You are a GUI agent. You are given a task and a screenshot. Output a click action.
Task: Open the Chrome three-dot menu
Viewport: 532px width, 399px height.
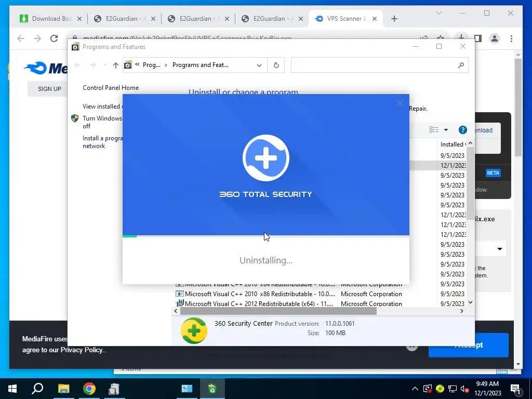(511, 38)
